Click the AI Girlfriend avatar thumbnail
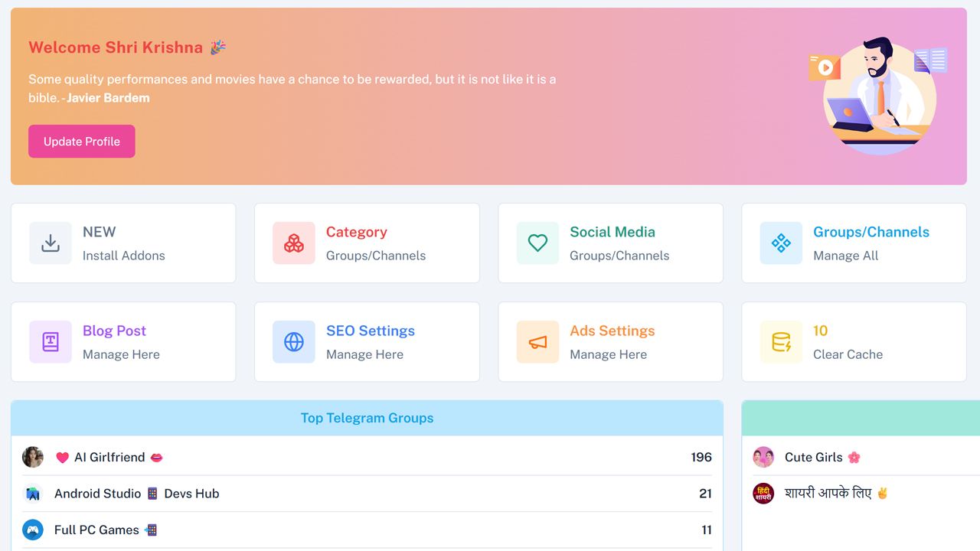The width and height of the screenshot is (980, 551). [33, 457]
